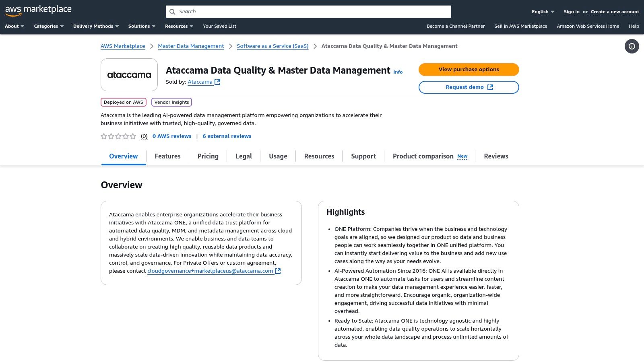Screen dimensions: 644x362
Task: Open 6 external reviews link
Action: [227, 136]
